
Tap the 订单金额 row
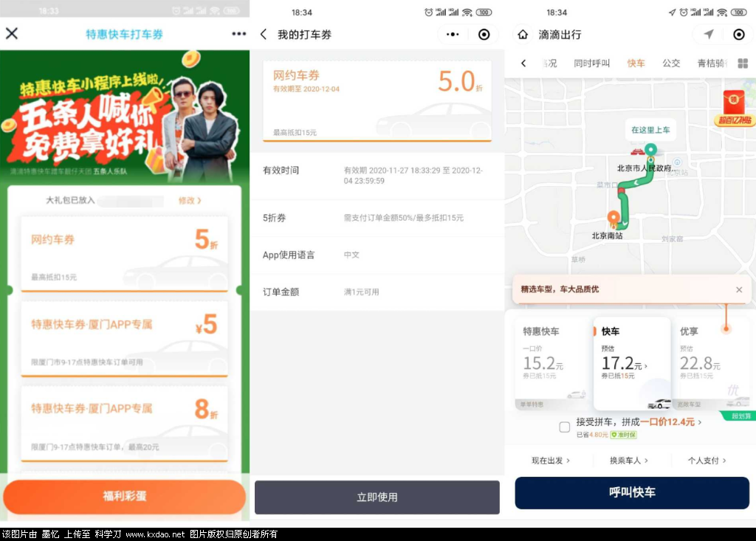pos(377,292)
